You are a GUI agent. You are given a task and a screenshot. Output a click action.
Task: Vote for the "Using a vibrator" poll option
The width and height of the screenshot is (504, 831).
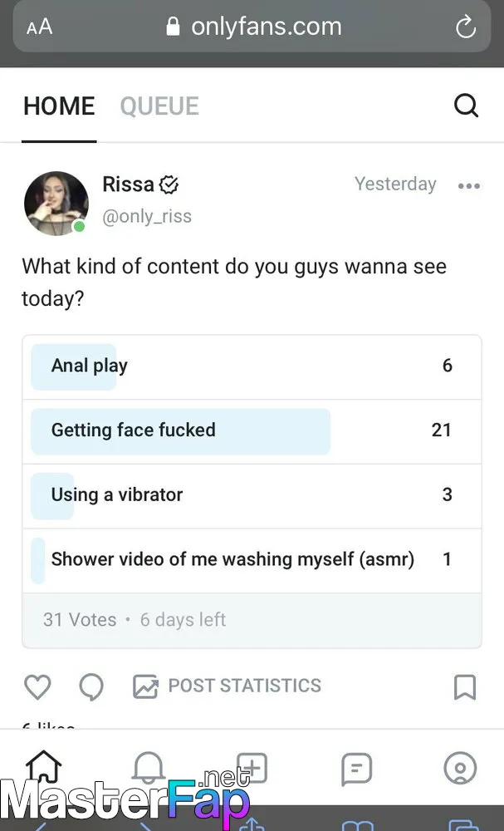[x=252, y=496]
